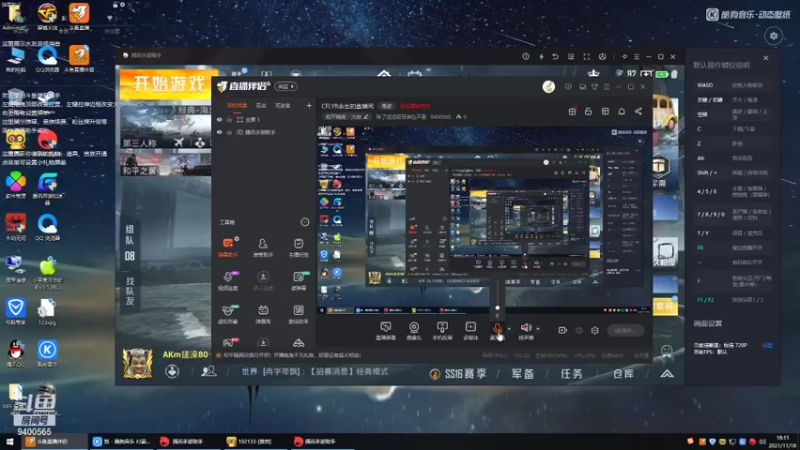Toggle visibility of the 全屏1 source

[220, 119]
